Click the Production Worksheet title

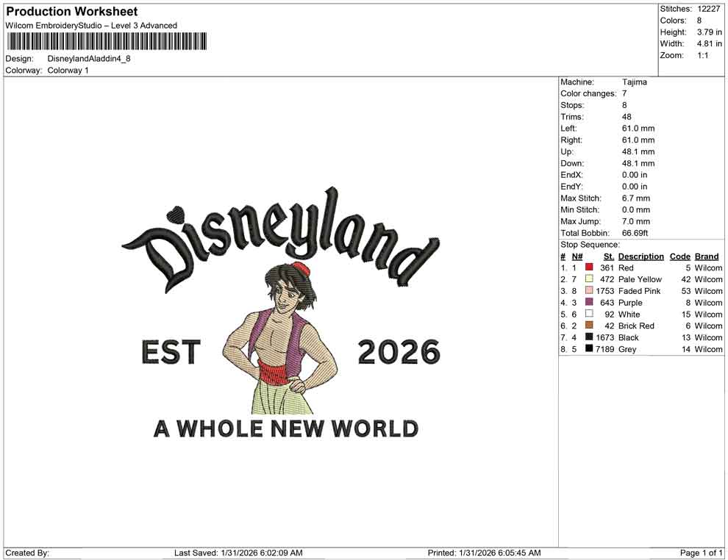(x=71, y=11)
